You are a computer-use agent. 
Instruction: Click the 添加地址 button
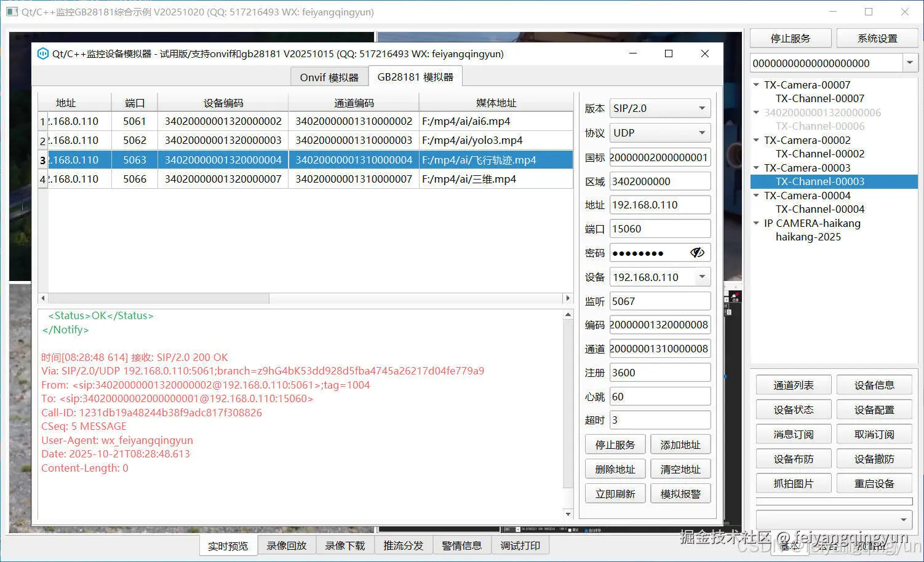pos(680,445)
